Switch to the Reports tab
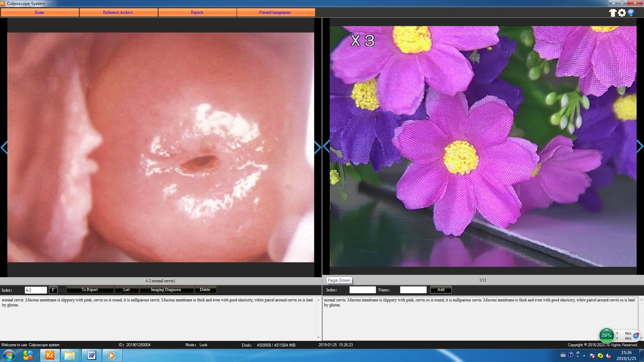 click(x=197, y=12)
